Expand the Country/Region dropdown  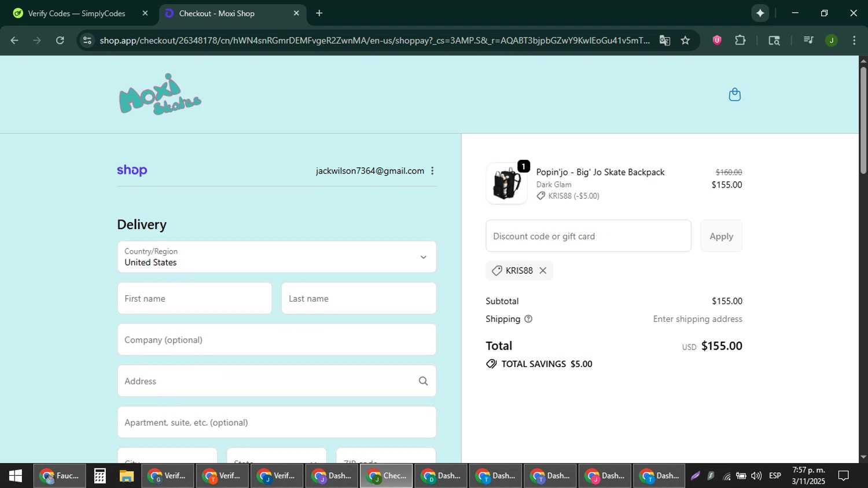[x=277, y=257]
